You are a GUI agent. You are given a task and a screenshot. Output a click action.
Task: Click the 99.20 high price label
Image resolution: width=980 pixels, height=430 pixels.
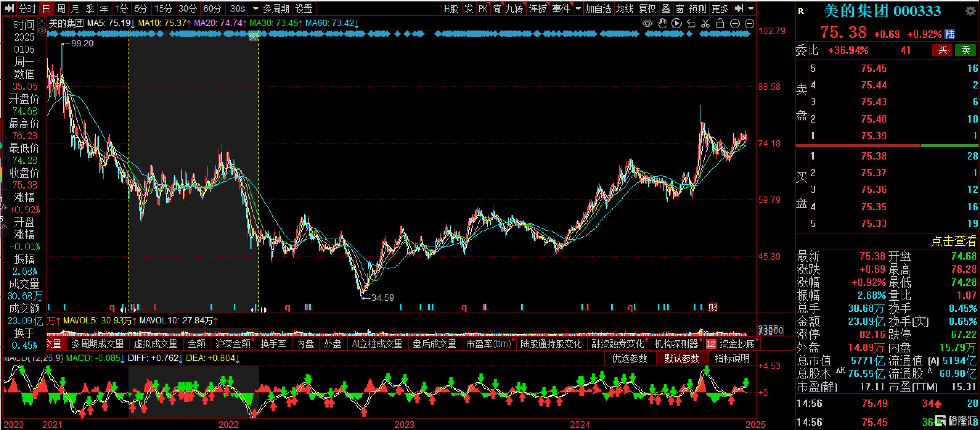point(82,43)
